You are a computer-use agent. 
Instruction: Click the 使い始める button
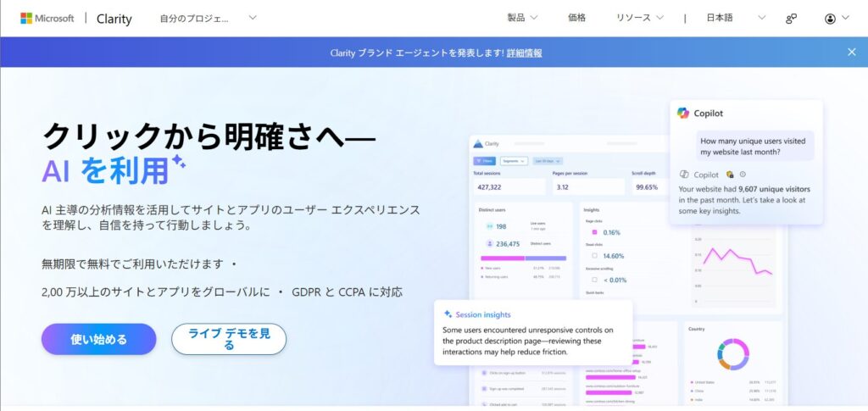[98, 339]
